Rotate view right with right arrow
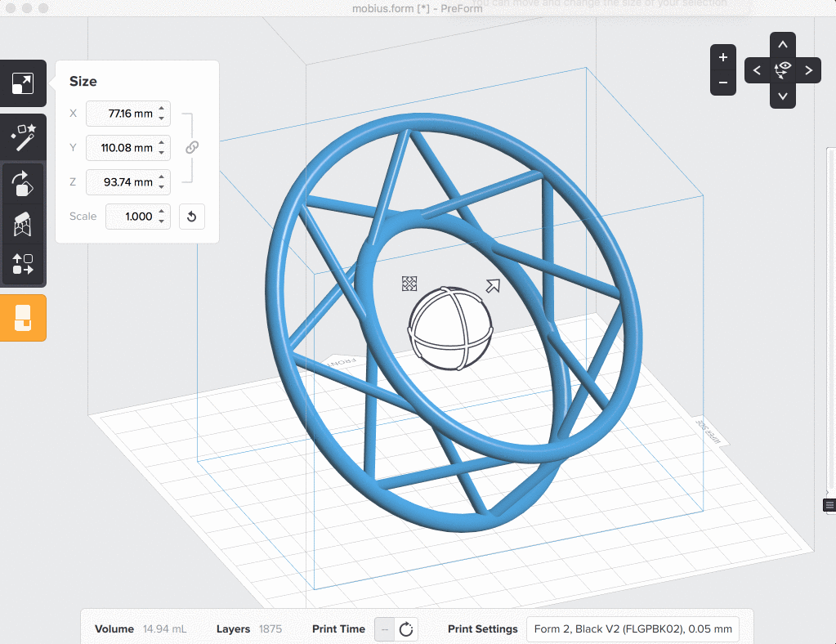 [808, 70]
